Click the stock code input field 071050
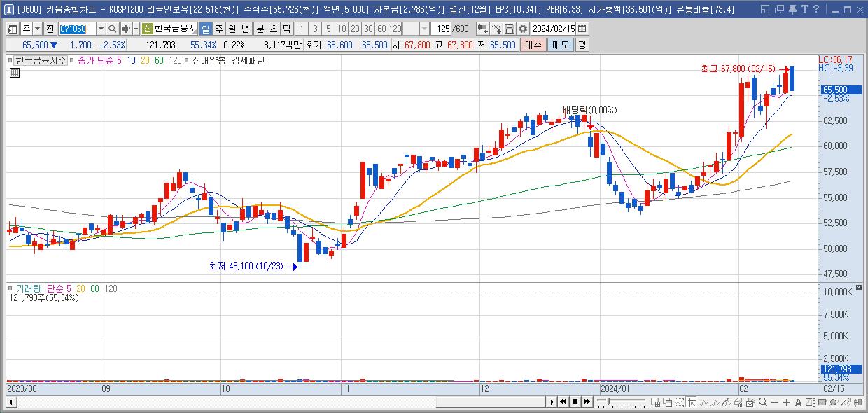 [x=77, y=29]
